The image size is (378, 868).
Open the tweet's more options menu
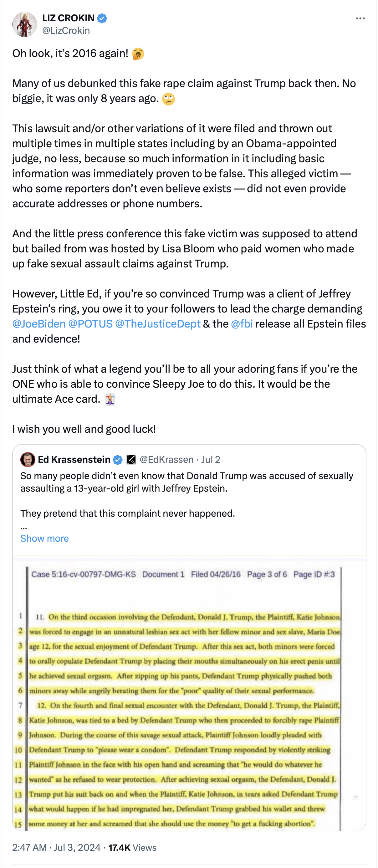(360, 18)
